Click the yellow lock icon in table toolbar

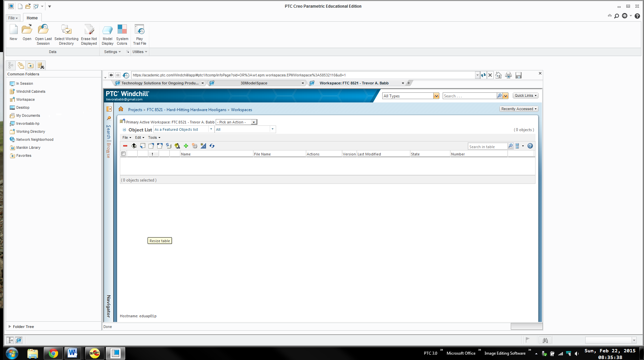pos(177,146)
